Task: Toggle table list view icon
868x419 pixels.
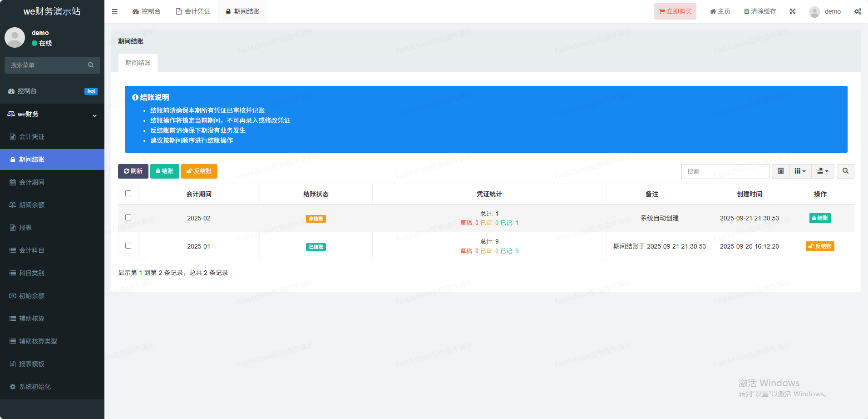Action: tap(781, 171)
